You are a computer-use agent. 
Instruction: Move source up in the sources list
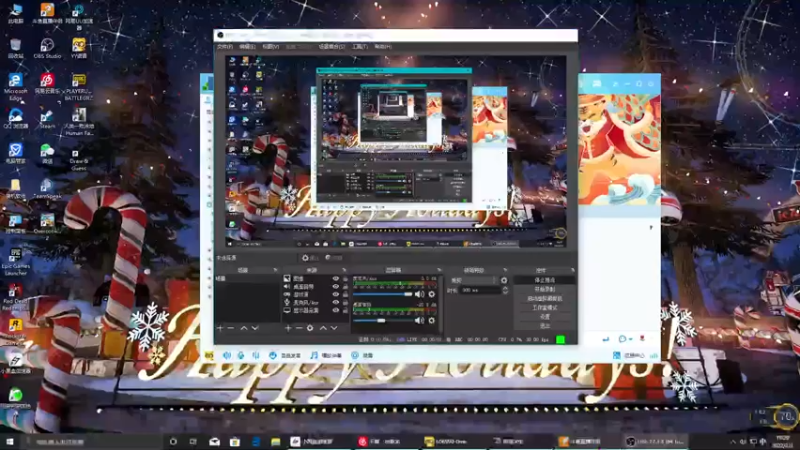[x=323, y=328]
